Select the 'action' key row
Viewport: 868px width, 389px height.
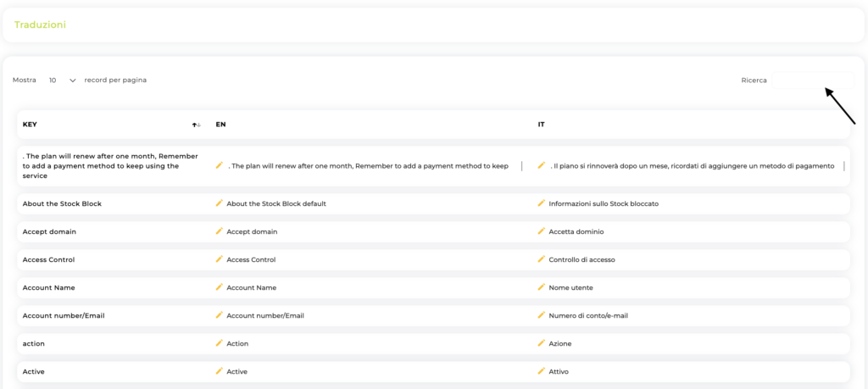tap(34, 343)
